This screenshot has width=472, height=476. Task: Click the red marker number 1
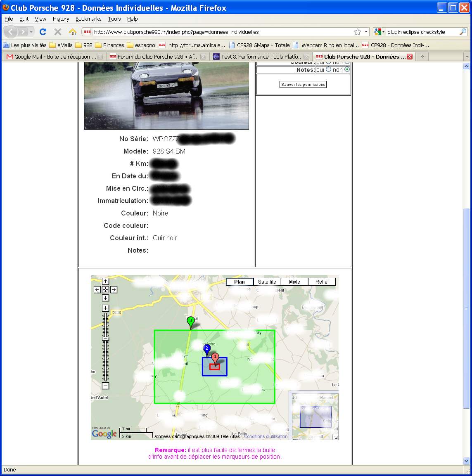(x=215, y=358)
